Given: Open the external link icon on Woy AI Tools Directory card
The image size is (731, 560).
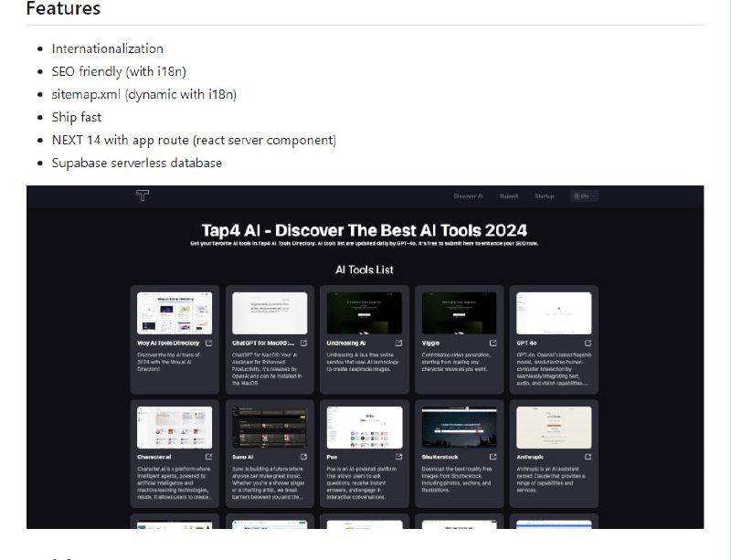Looking at the screenshot, I should tap(208, 341).
